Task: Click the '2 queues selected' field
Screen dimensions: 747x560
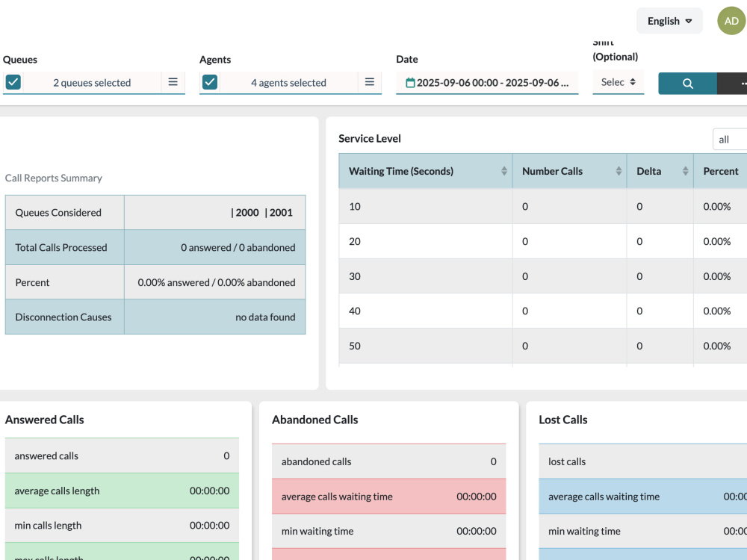Action: click(x=92, y=83)
